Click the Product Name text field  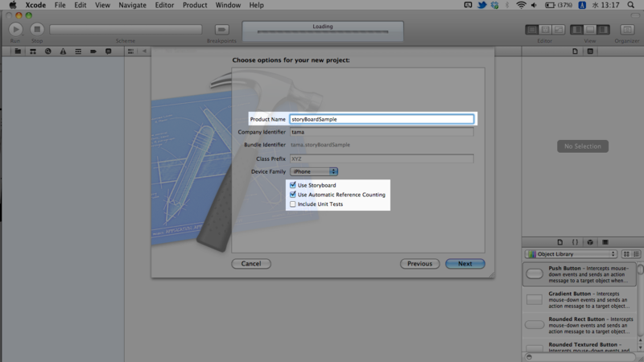click(382, 119)
